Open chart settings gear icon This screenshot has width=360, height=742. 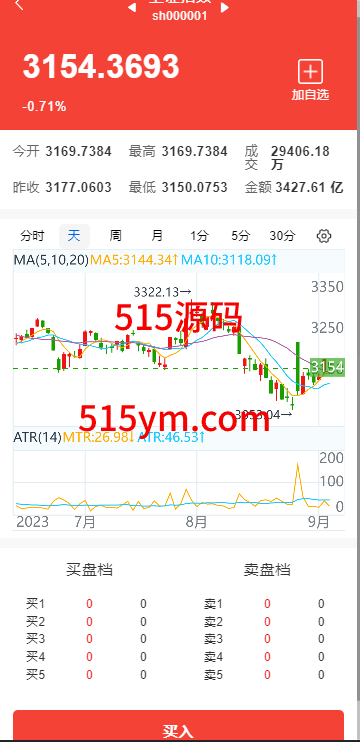coord(324,236)
